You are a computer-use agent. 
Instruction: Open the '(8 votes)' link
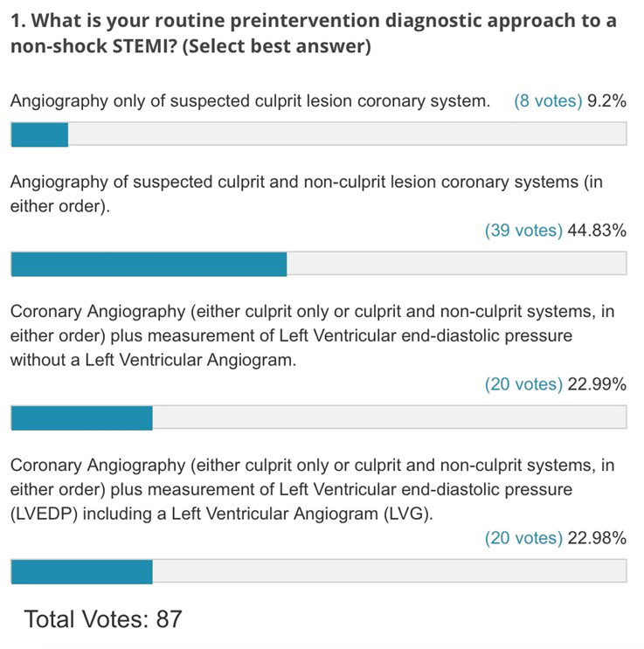549,101
